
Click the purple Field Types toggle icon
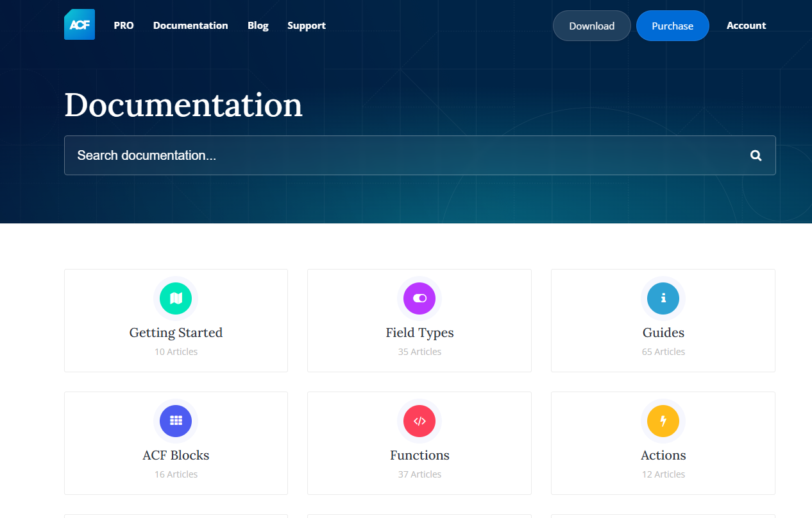(419, 298)
